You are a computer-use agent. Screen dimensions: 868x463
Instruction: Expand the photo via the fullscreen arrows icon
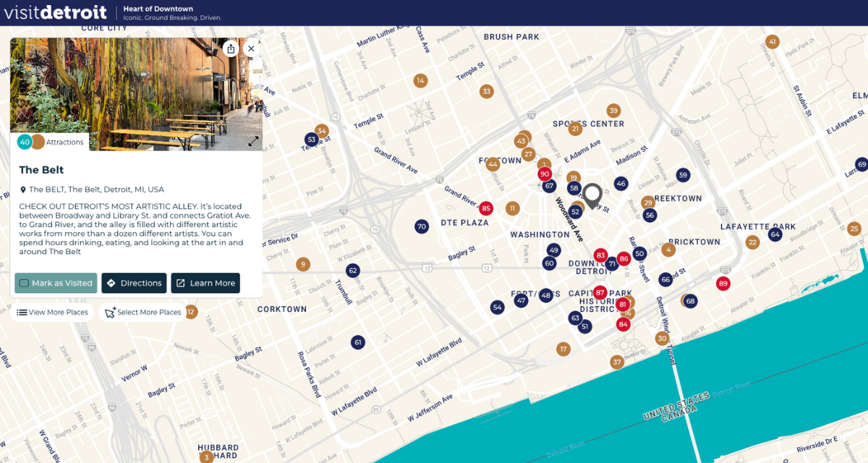(253, 142)
